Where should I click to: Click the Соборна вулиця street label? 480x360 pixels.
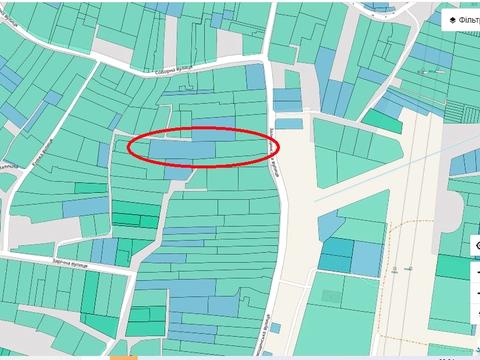(x=174, y=70)
